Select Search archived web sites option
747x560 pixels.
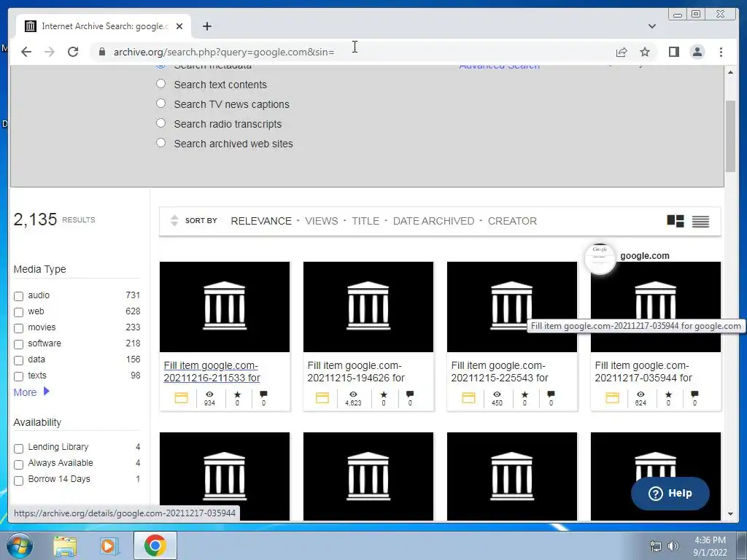[161, 142]
